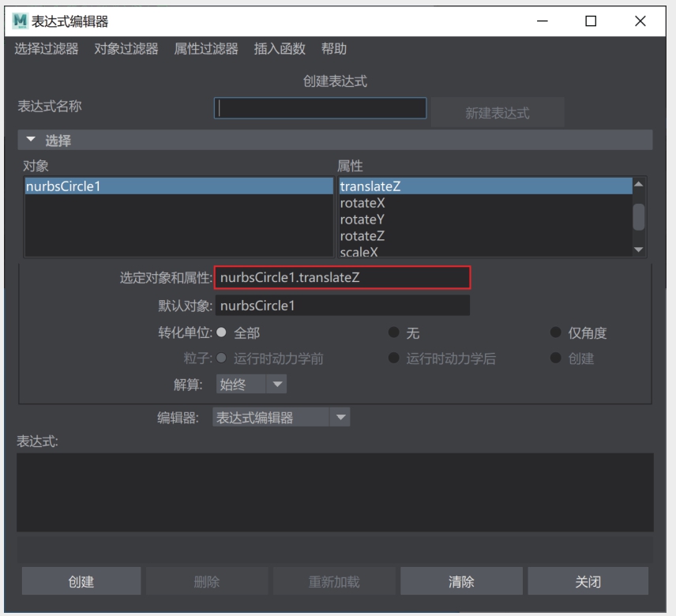Image resolution: width=676 pixels, height=616 pixels.
Task: Maximize the Expression Editor window
Action: click(591, 21)
